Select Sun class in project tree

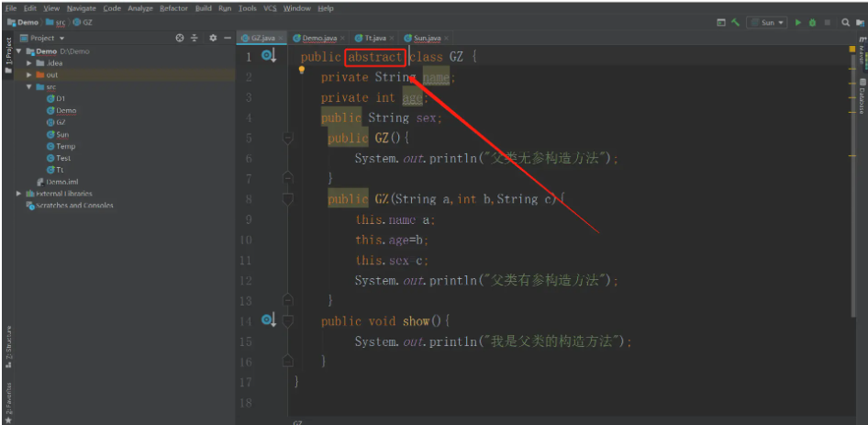58,135
